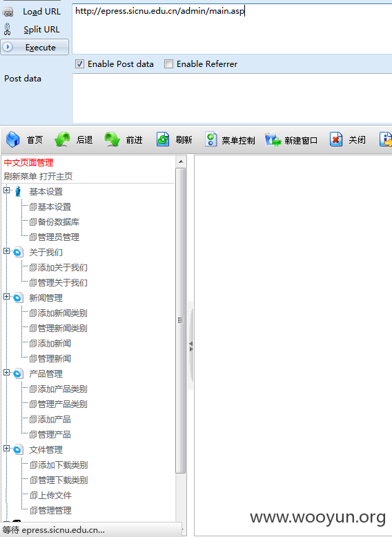Open 添加下载类别 menu item
The width and height of the screenshot is (392, 537).
tap(63, 465)
